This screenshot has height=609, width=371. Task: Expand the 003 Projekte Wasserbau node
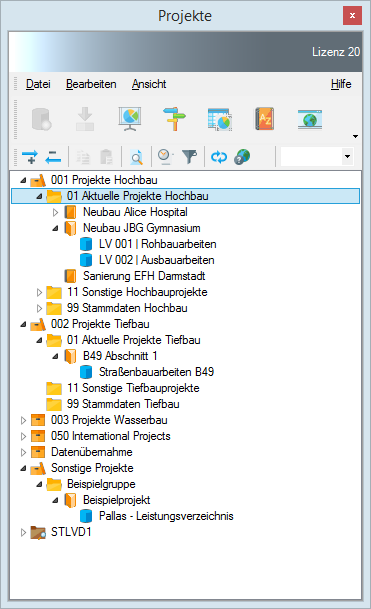[23, 420]
